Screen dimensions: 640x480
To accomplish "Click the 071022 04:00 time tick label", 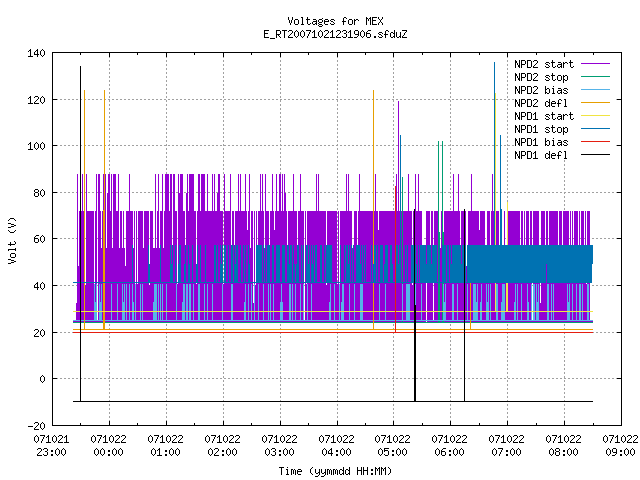I will pos(336,446).
